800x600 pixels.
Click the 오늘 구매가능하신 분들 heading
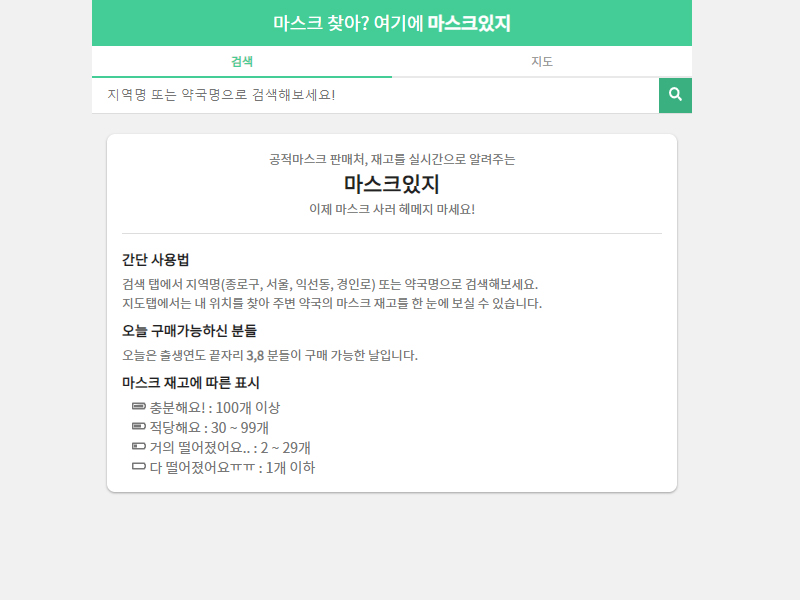coord(189,331)
